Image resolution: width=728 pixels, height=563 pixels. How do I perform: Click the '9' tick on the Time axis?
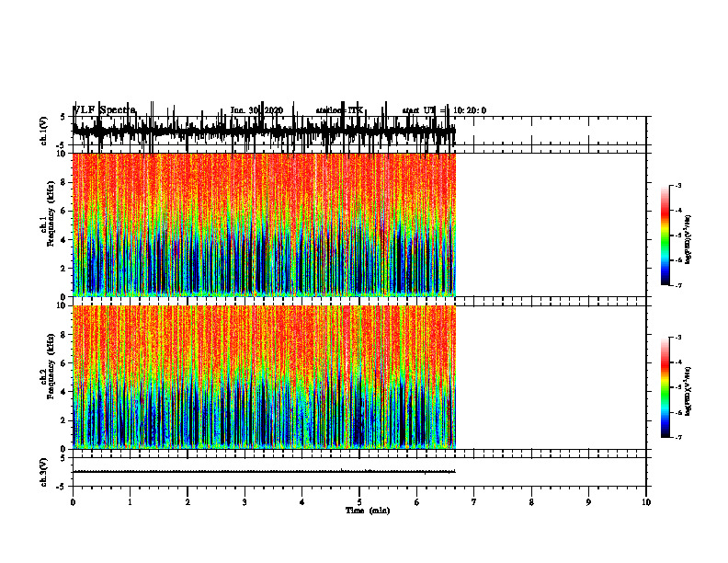pos(588,502)
